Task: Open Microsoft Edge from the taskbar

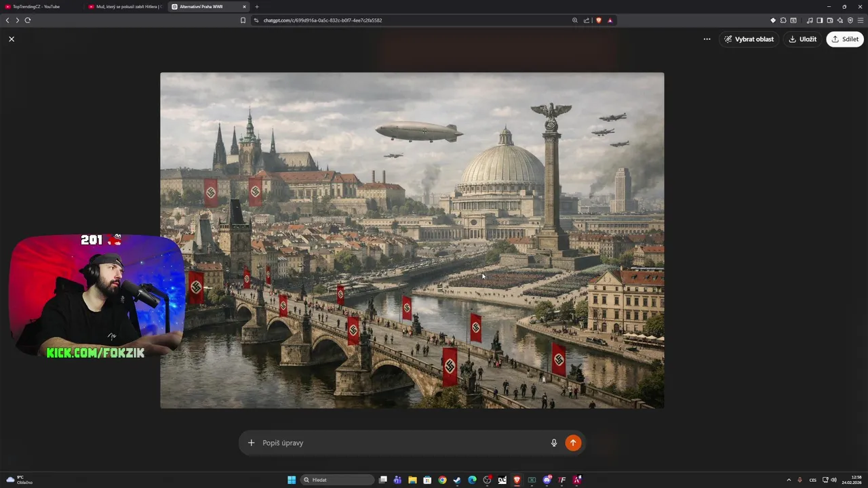Action: [x=472, y=480]
